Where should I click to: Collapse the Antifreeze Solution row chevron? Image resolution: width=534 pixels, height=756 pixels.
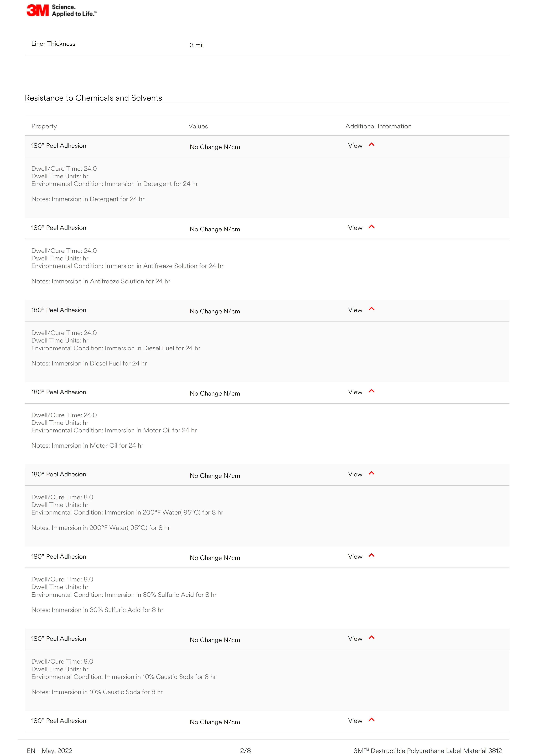coord(371,226)
